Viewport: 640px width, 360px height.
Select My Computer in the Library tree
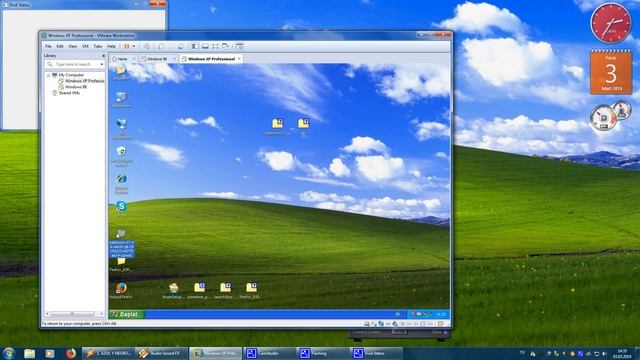pyautogui.click(x=71, y=75)
